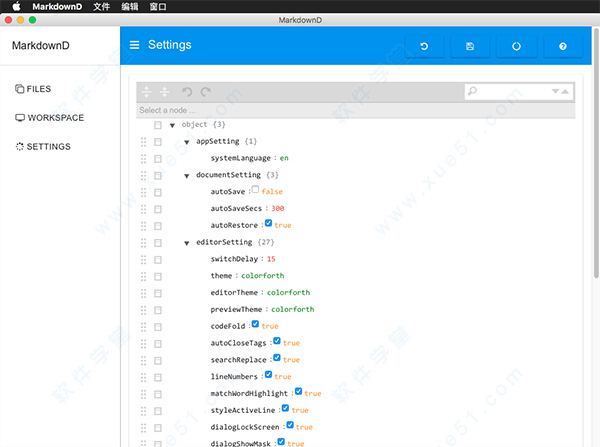Go to SETTINGS in sidebar
The image size is (600, 447).
43,147
